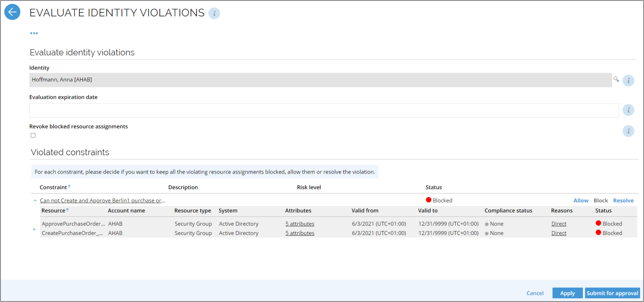Viewport: 644px width, 302px height.
Task: Open Direct reason for ApprovePurchaseOrder row
Action: (x=559, y=224)
